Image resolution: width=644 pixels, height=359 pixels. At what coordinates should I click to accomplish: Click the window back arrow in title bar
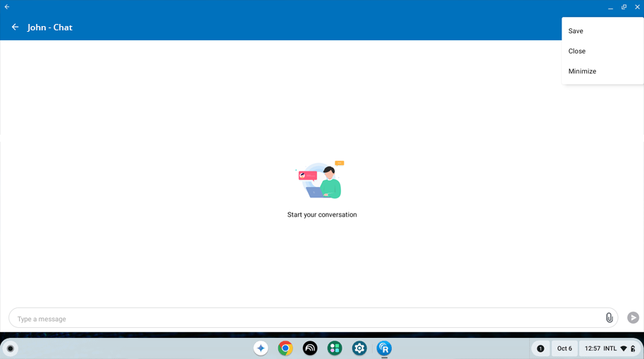(7, 6)
